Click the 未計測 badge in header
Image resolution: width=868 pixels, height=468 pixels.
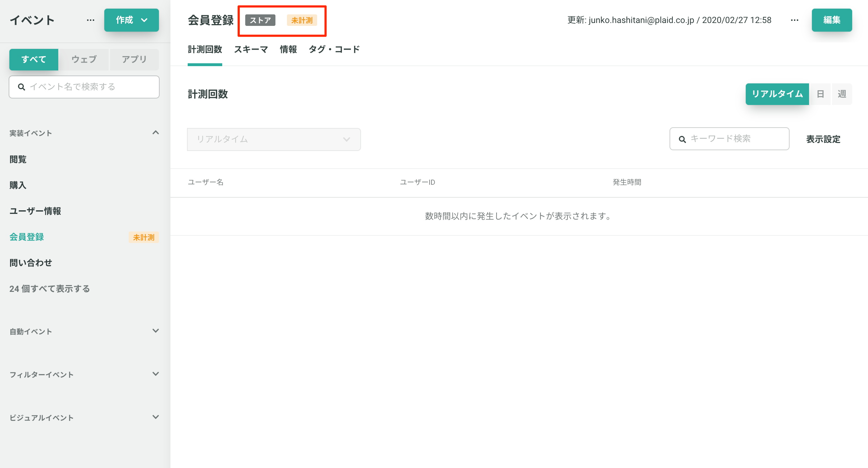coord(302,20)
